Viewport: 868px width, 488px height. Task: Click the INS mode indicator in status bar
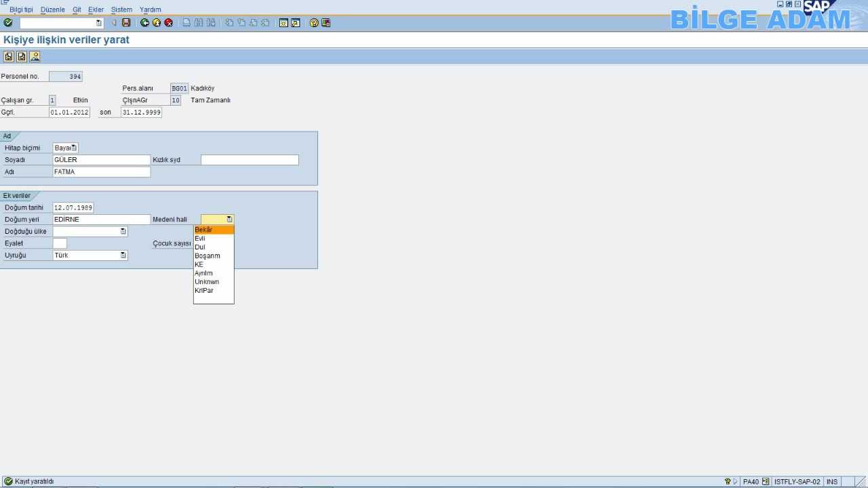click(832, 482)
